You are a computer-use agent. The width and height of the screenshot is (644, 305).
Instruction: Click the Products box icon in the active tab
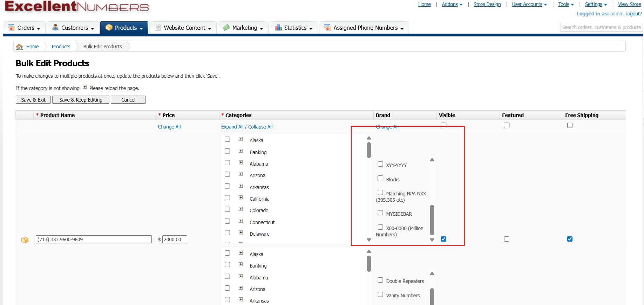coord(109,27)
